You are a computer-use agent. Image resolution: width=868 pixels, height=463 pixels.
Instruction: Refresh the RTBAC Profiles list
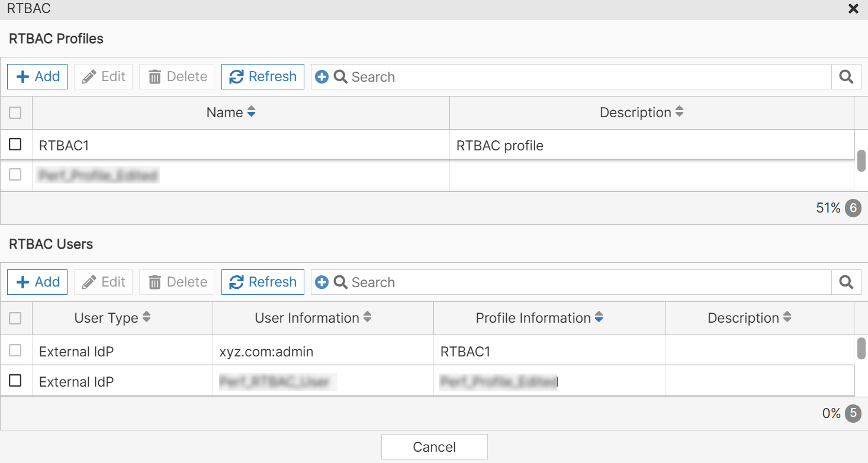pyautogui.click(x=262, y=76)
